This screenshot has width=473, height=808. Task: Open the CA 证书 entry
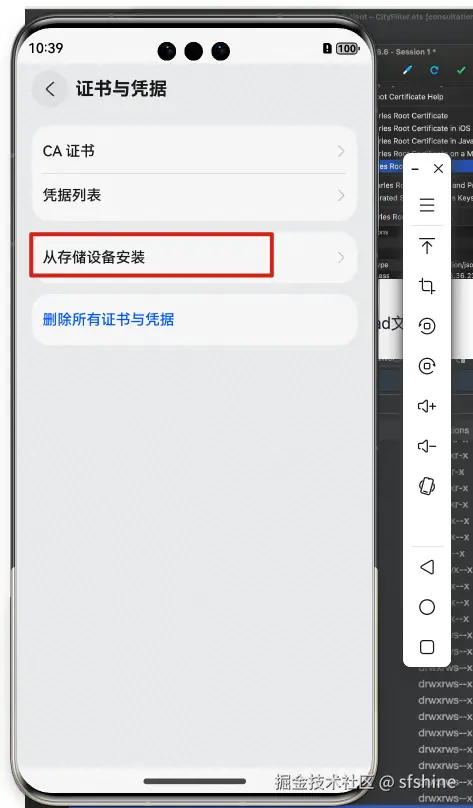[x=194, y=152]
